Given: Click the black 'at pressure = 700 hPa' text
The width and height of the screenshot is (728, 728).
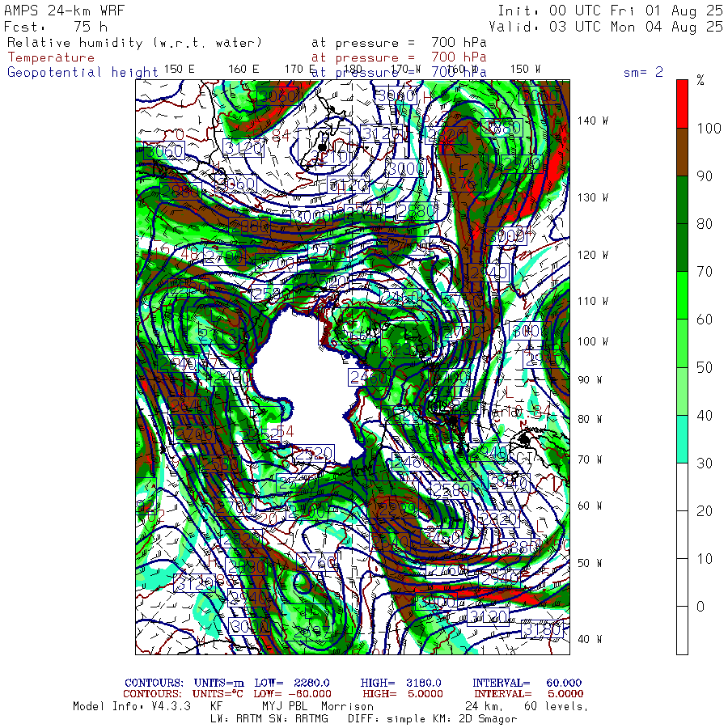Looking at the screenshot, I should pyautogui.click(x=399, y=43).
